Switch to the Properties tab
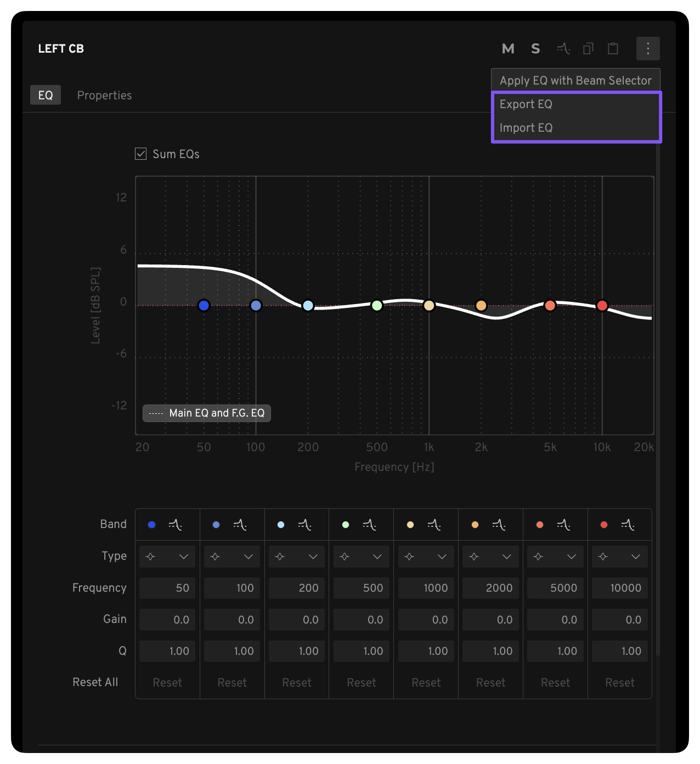700x764 pixels. point(104,95)
